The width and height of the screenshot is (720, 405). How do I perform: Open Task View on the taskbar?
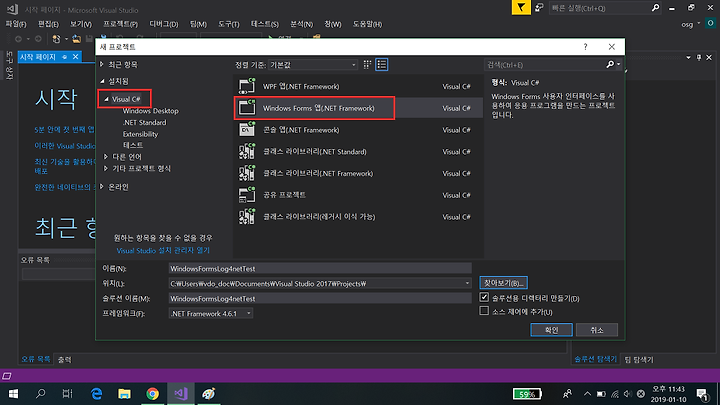[68, 394]
